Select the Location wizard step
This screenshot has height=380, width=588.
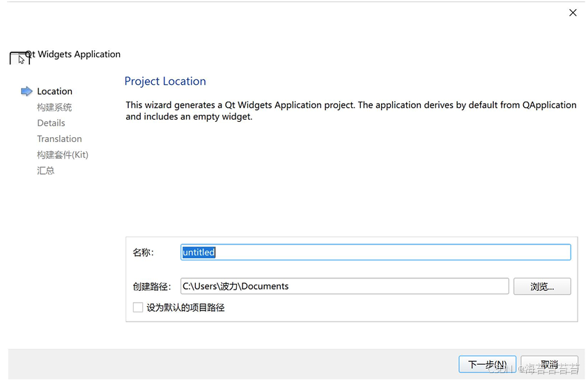click(54, 91)
